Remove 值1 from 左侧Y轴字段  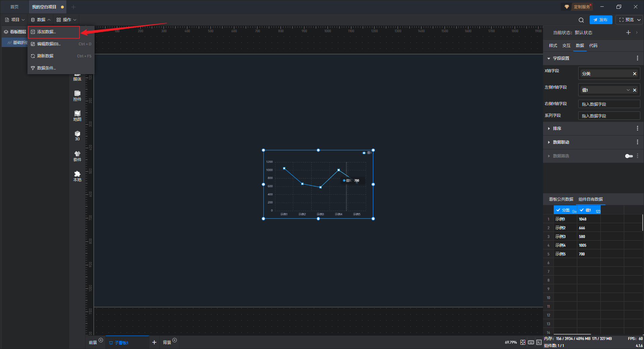click(x=635, y=90)
